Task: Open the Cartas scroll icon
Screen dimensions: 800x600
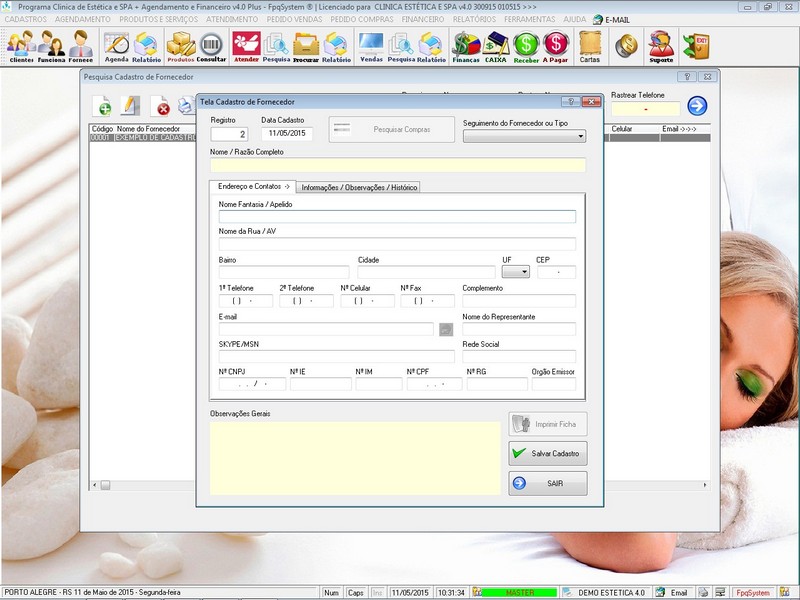Action: [x=589, y=47]
